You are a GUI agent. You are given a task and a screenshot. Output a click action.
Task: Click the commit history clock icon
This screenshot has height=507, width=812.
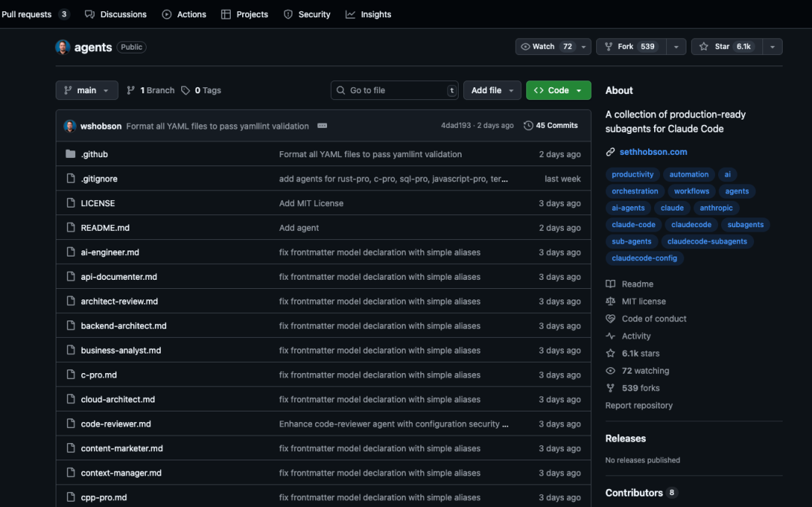pos(529,126)
